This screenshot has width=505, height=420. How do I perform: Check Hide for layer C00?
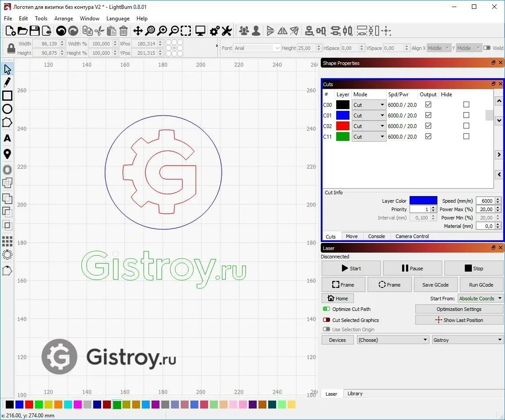coord(466,105)
